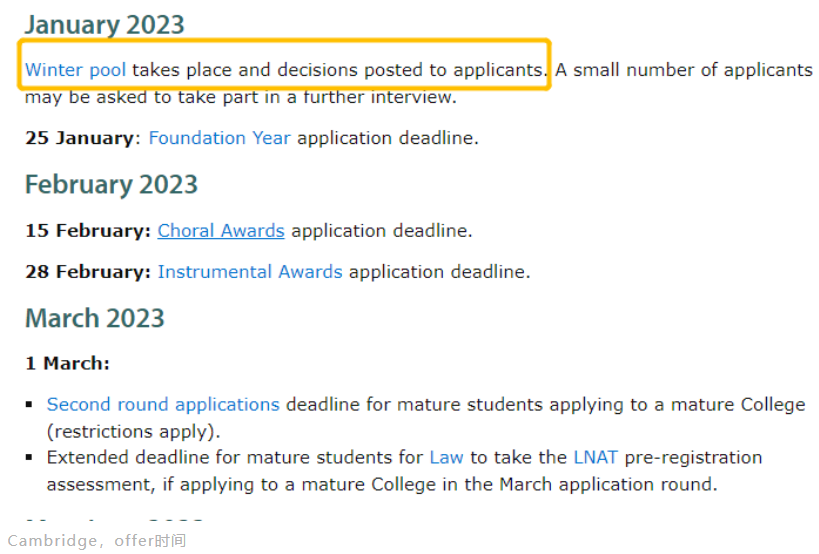Click the Law course link
The width and height of the screenshot is (819, 554).
point(446,457)
